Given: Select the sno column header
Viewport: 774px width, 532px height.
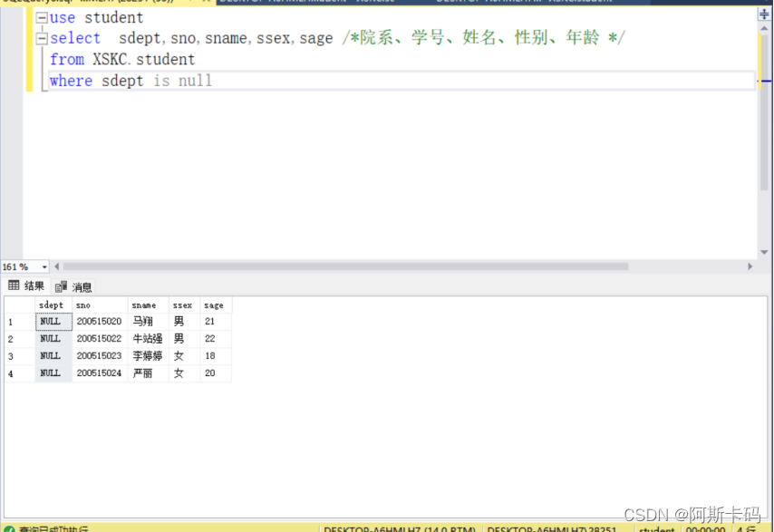Looking at the screenshot, I should click(x=100, y=305).
